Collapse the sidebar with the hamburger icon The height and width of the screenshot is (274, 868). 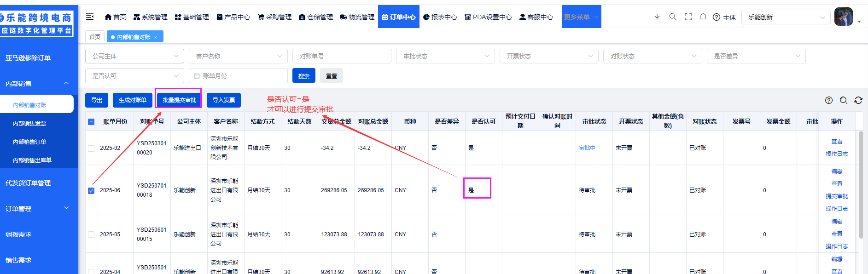pos(90,17)
